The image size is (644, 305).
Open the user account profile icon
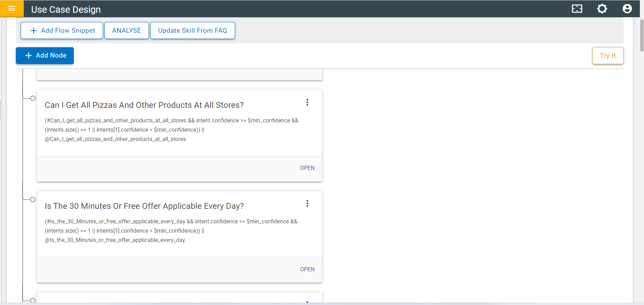pos(627,9)
